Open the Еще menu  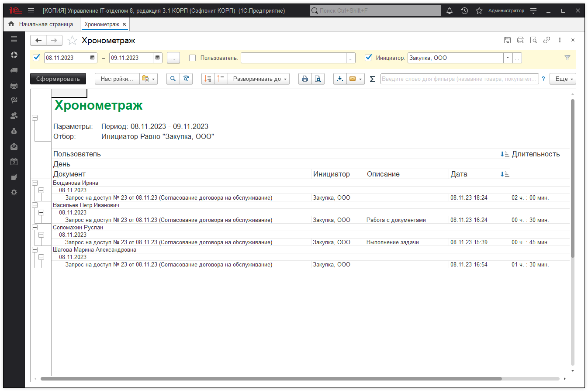tap(563, 79)
